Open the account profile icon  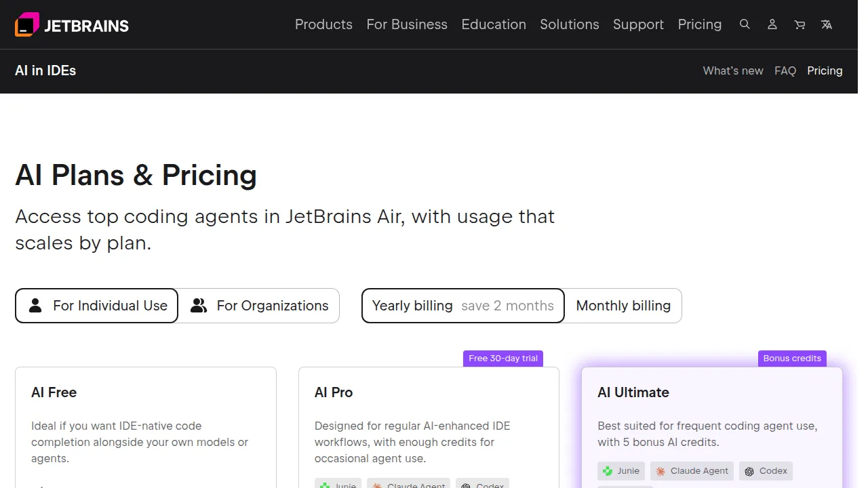pos(772,24)
